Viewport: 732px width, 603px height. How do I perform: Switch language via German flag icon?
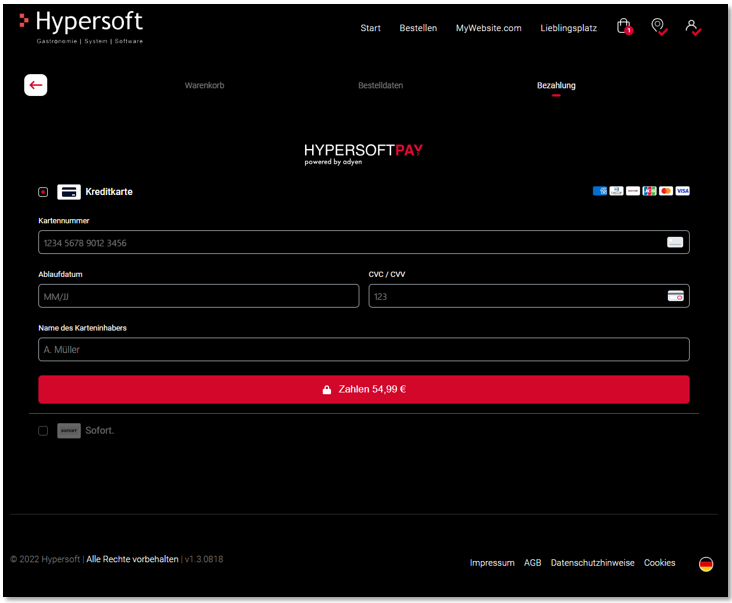click(x=706, y=564)
